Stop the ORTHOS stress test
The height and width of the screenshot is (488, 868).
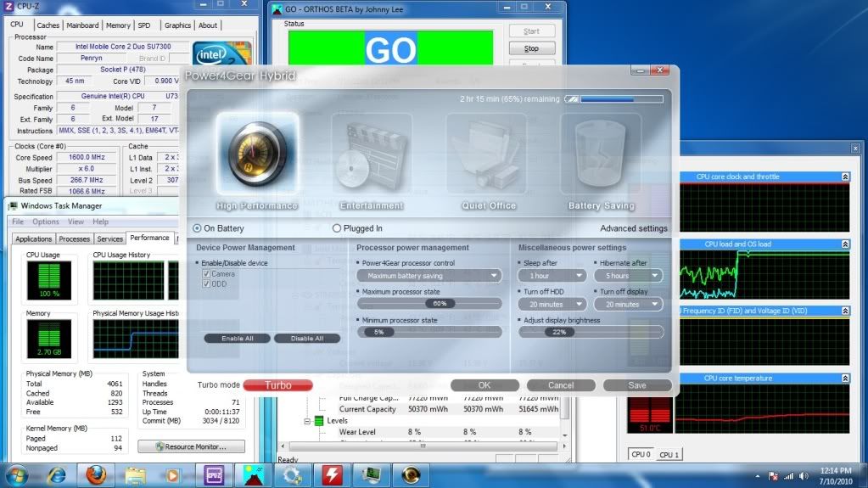(531, 48)
